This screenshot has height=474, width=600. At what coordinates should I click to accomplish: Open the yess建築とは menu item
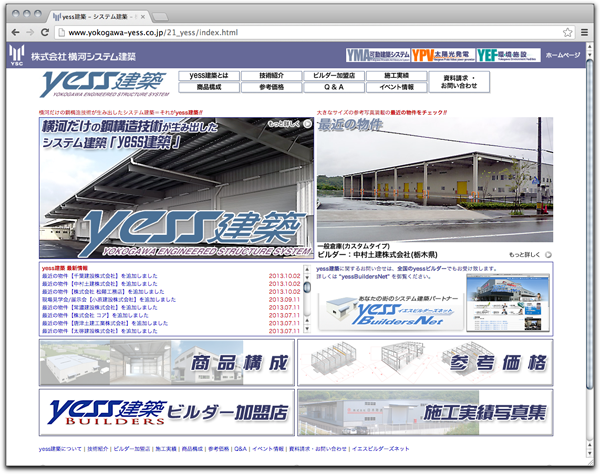209,76
